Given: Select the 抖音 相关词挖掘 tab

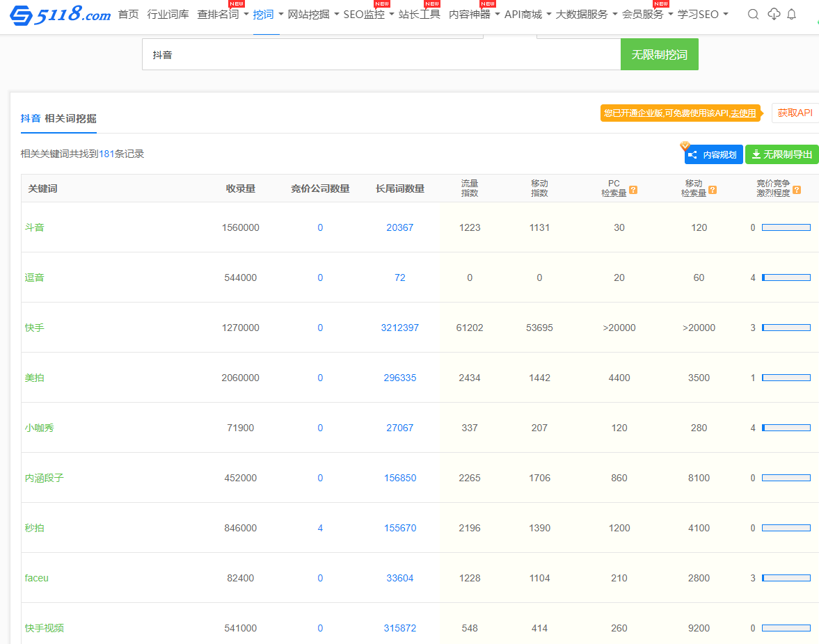Looking at the screenshot, I should click(x=58, y=118).
